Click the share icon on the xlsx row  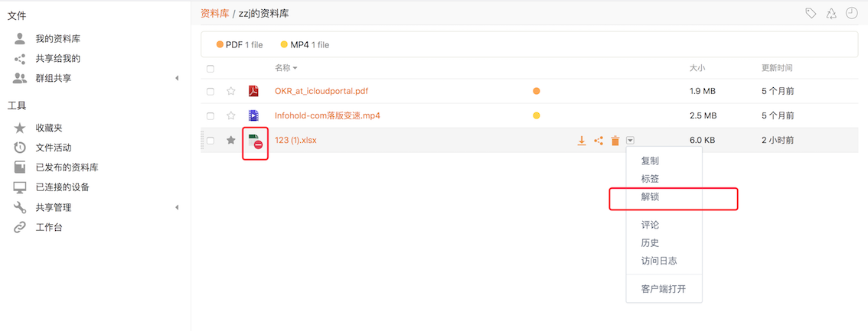click(598, 141)
